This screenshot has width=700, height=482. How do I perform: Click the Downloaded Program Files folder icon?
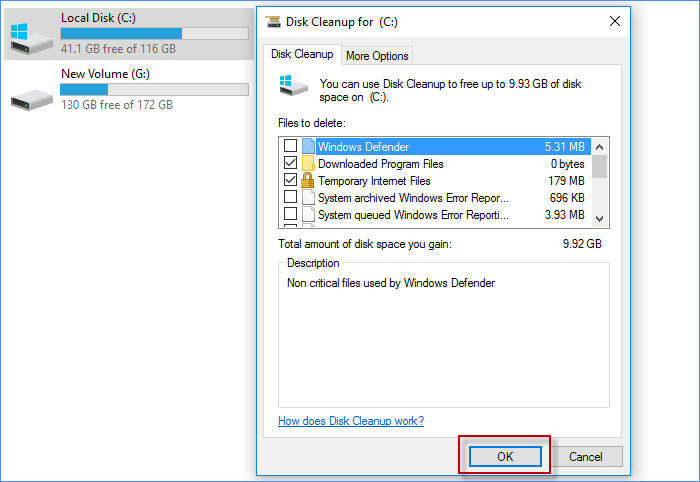point(308,163)
